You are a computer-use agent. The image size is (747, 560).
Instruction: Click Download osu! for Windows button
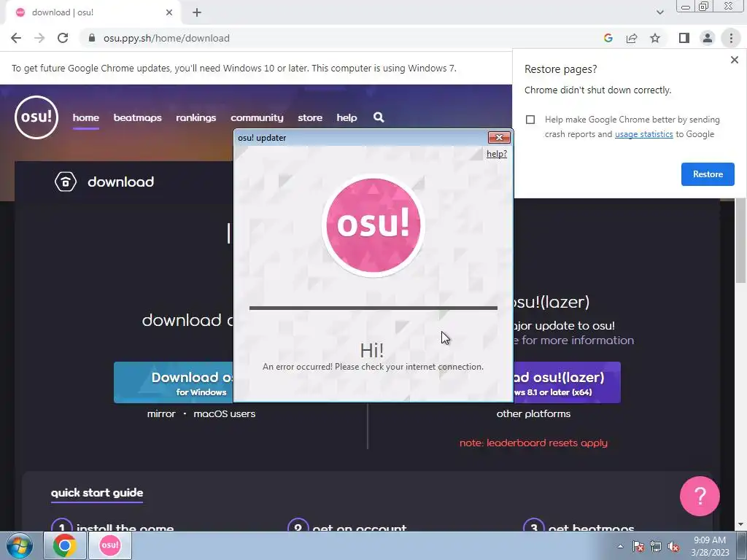[174, 382]
